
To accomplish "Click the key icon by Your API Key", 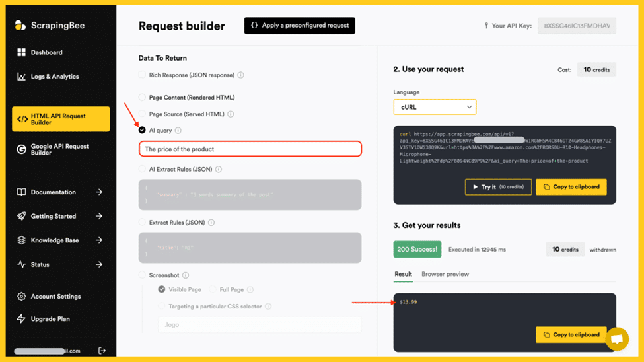I will pyautogui.click(x=486, y=26).
